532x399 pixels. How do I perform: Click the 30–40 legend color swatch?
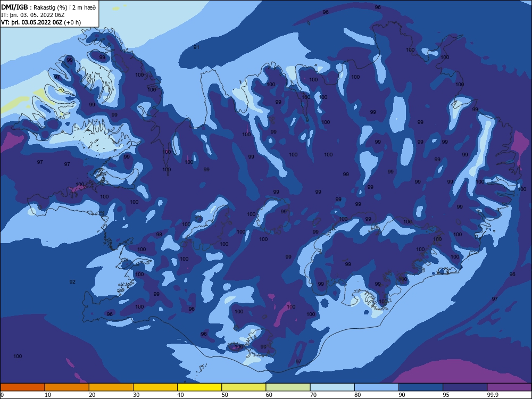coord(155,387)
